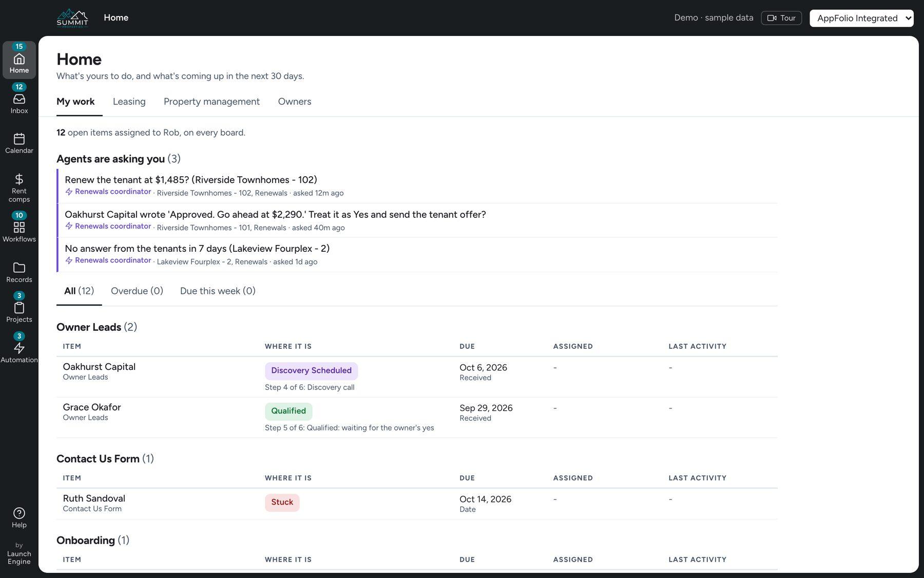Click bolt icon on Riverside Townhomes - 102 request
Screen dimensions: 924x578
(x=69, y=192)
